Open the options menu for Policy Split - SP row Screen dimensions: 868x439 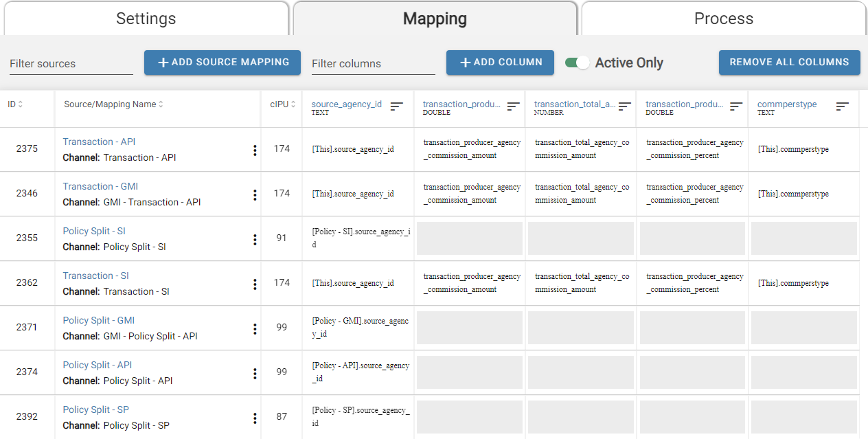point(255,418)
